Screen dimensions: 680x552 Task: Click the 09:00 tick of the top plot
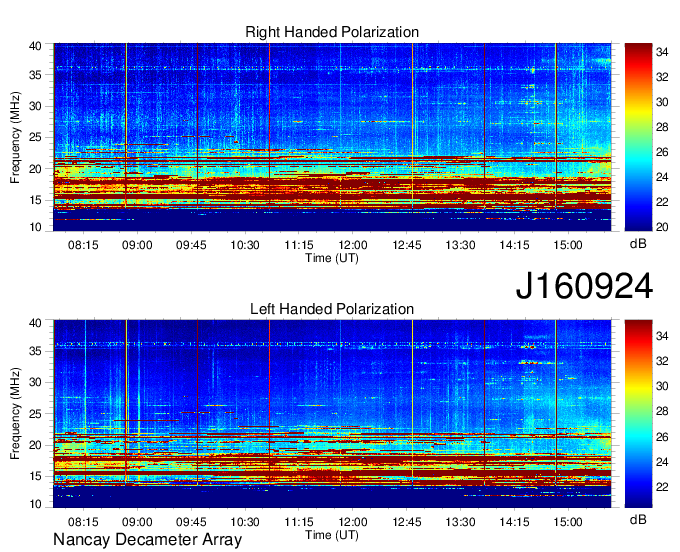(137, 245)
